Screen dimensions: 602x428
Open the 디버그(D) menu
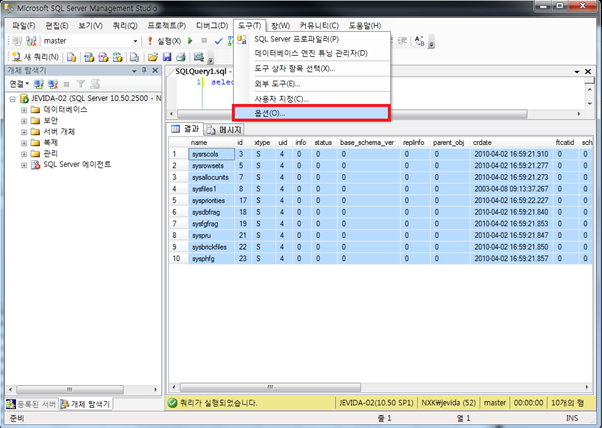click(x=212, y=26)
